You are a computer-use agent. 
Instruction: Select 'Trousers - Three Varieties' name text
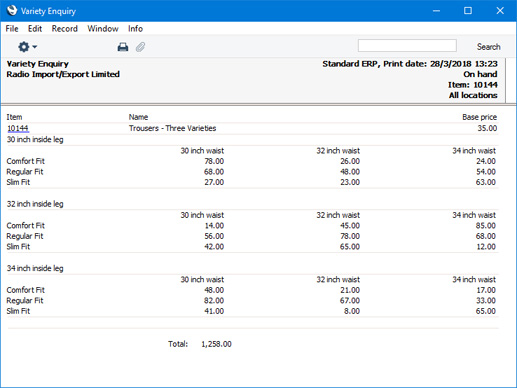coord(172,128)
